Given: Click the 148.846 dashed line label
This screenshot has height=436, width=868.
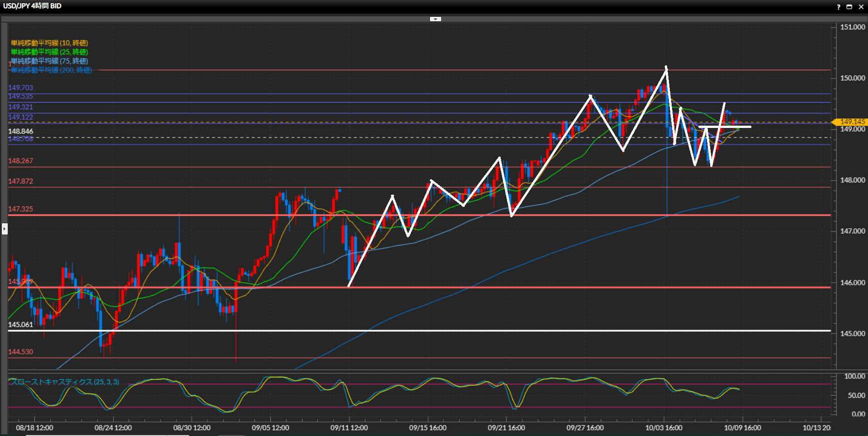Looking at the screenshot, I should (x=20, y=131).
